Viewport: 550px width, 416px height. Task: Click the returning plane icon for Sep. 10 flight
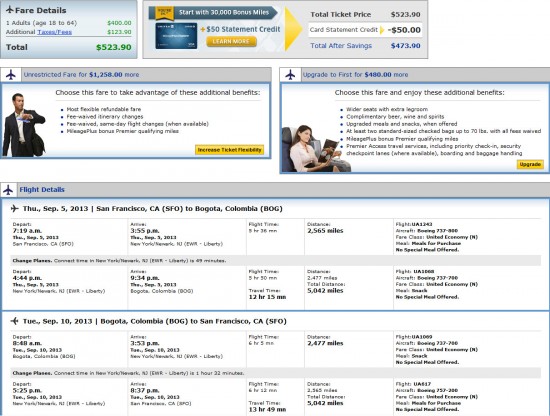(x=14, y=321)
